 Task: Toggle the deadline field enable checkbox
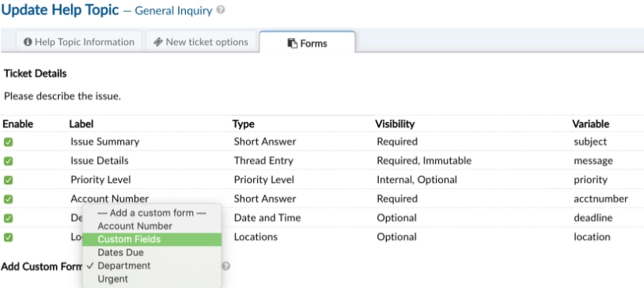[x=8, y=218]
